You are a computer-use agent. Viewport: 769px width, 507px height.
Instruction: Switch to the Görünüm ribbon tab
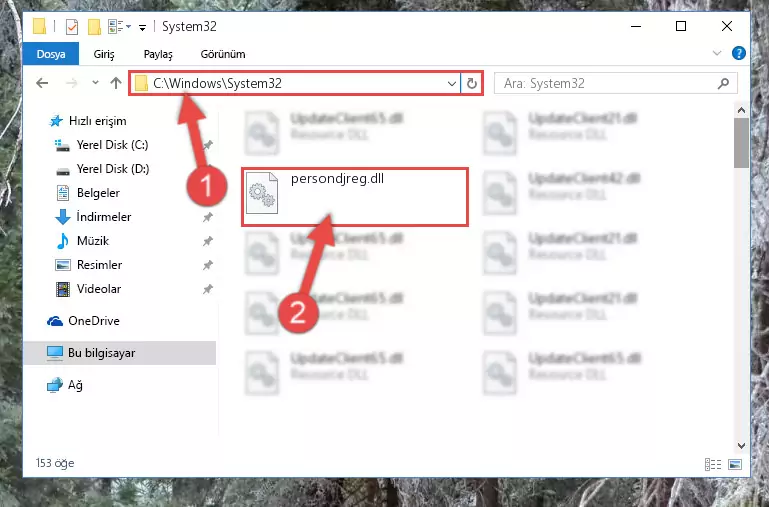[x=223, y=54]
